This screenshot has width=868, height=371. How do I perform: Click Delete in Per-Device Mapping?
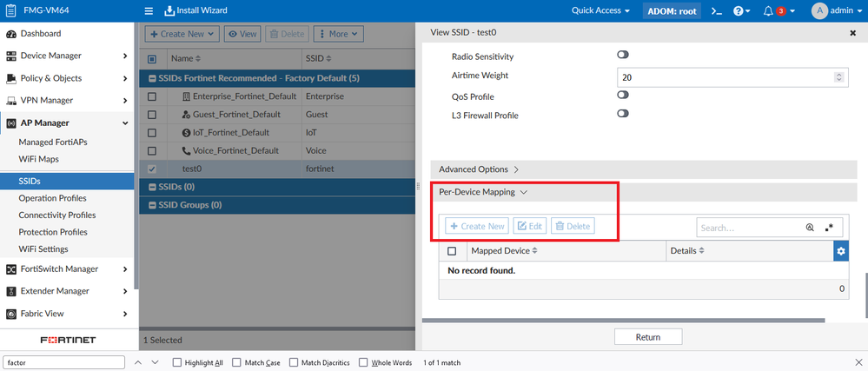coord(573,226)
